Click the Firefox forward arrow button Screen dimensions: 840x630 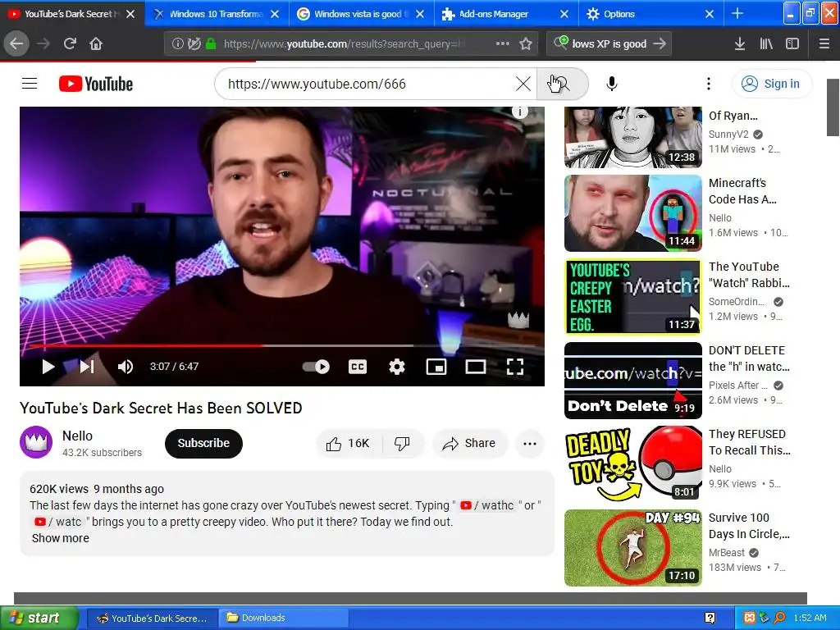pyautogui.click(x=43, y=43)
